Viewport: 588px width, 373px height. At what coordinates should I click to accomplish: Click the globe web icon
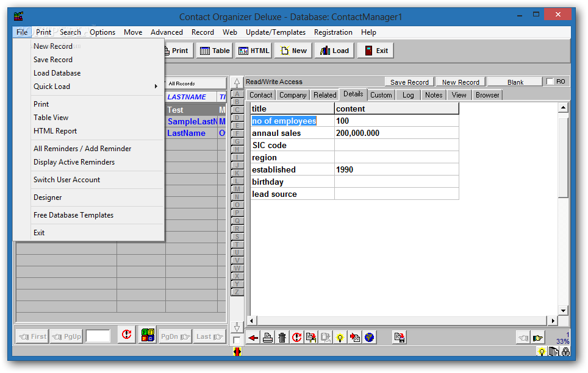pyautogui.click(x=370, y=338)
